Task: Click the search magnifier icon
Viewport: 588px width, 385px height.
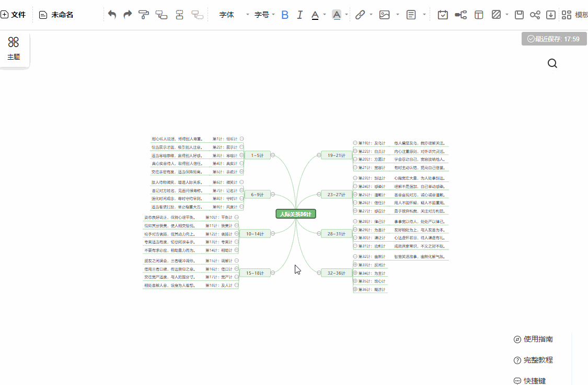Action: 552,63
